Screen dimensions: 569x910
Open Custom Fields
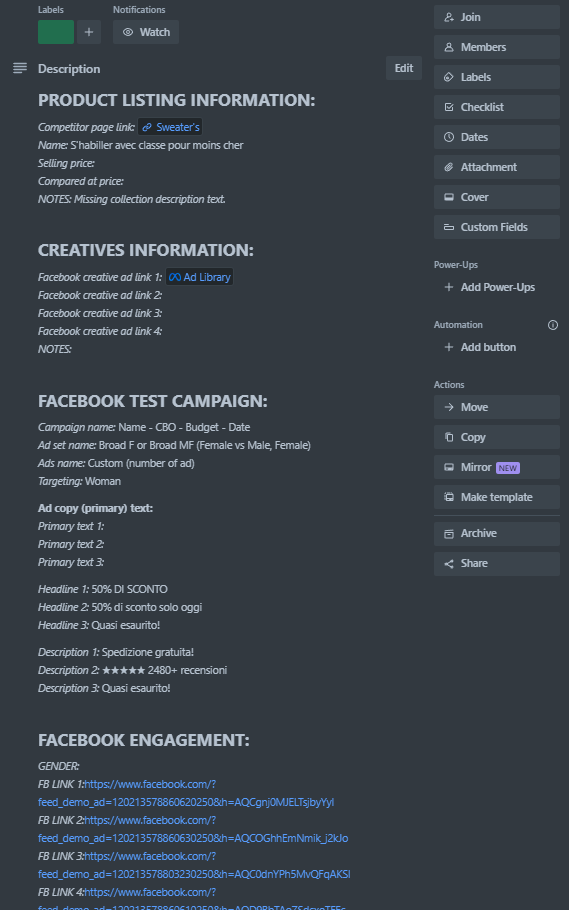[x=496, y=227]
